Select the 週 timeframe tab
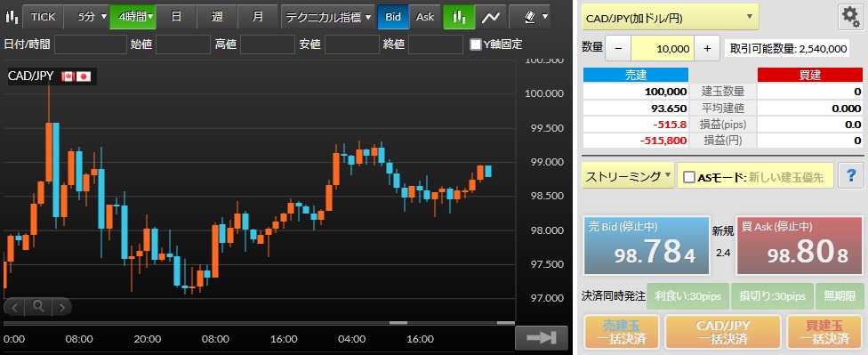This screenshot has height=355, width=868. [217, 17]
